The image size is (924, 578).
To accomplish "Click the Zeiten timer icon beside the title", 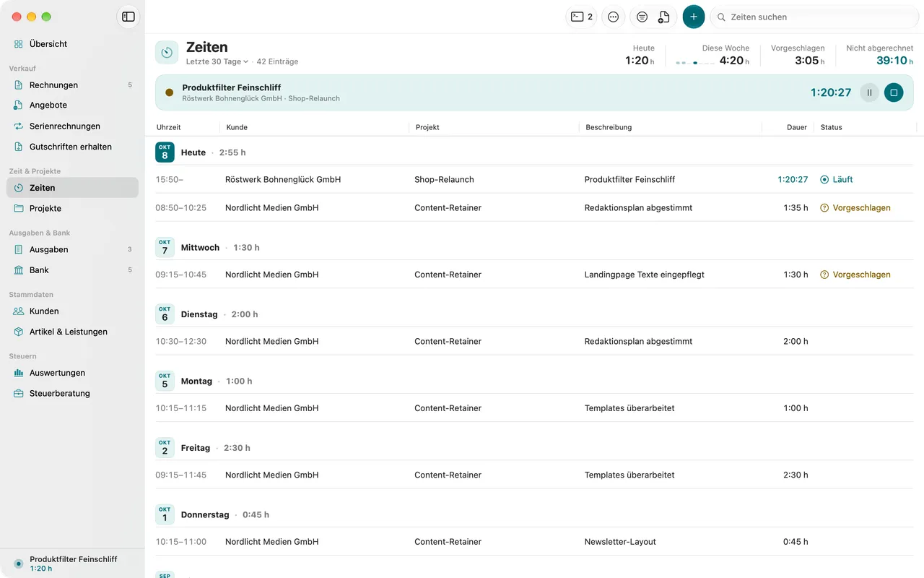I will [x=167, y=52].
